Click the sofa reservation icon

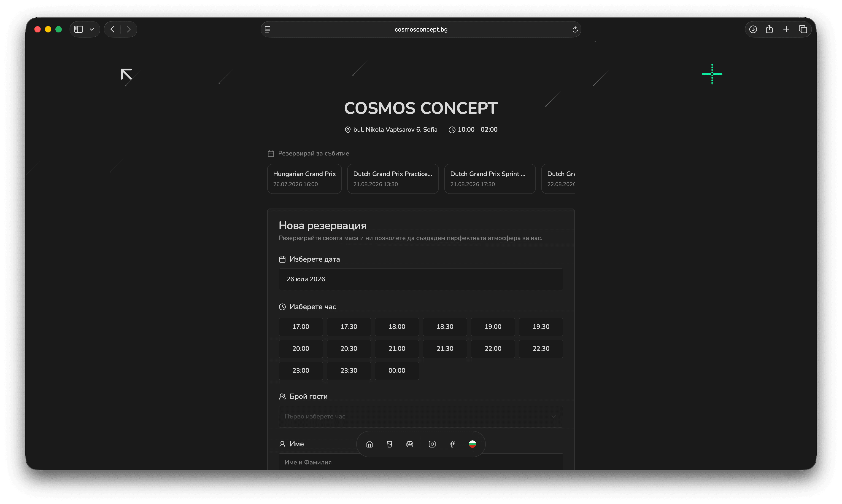pos(410,444)
